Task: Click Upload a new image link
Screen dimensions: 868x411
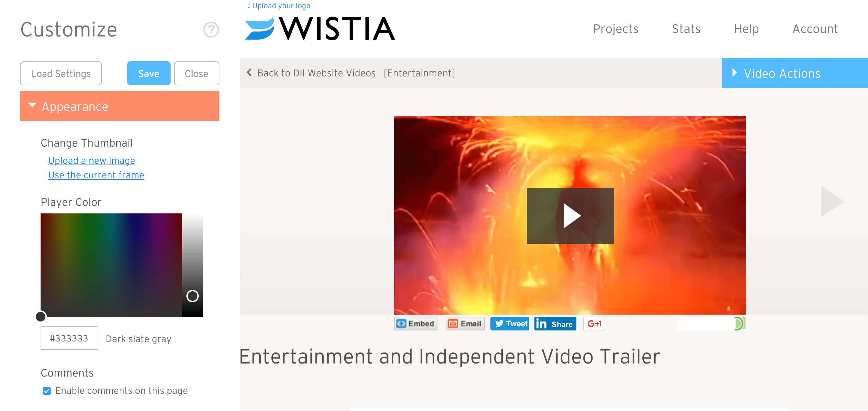Action: [91, 160]
